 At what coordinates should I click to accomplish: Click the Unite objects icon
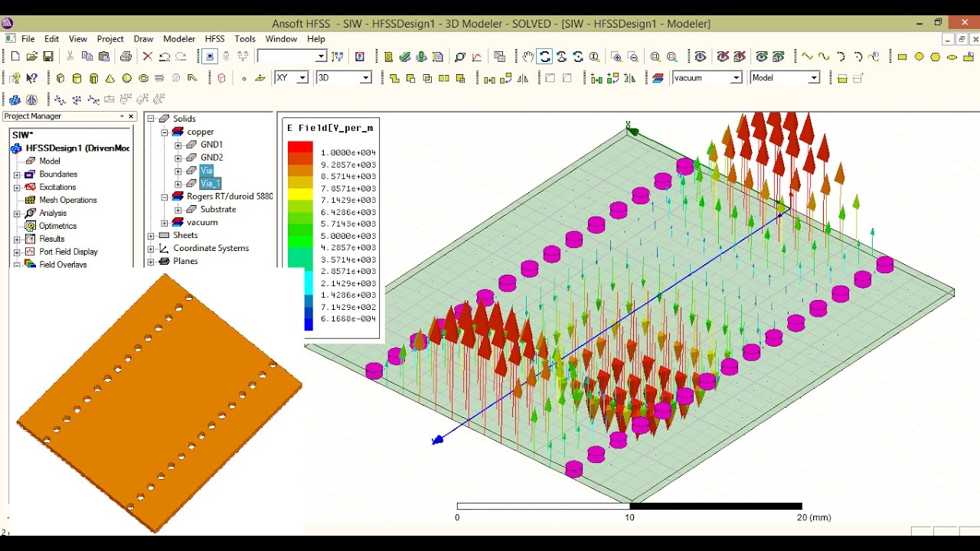(394, 78)
